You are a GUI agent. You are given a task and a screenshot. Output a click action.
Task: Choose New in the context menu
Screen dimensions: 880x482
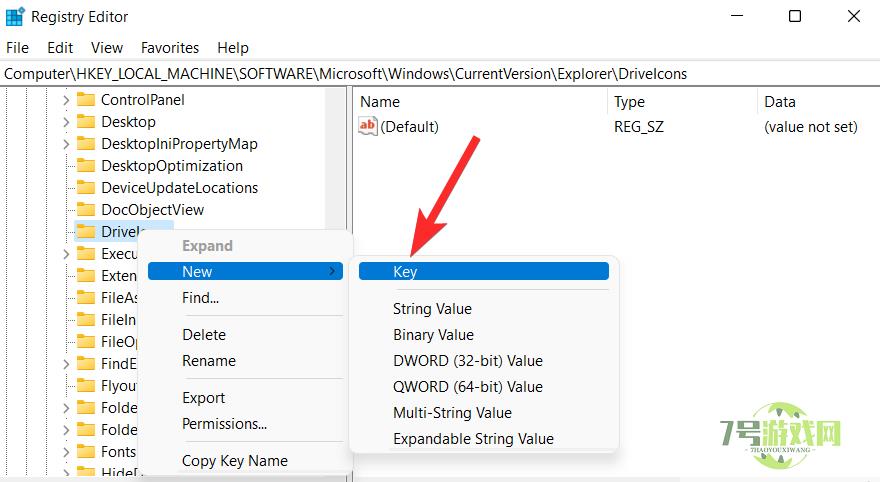pos(245,272)
